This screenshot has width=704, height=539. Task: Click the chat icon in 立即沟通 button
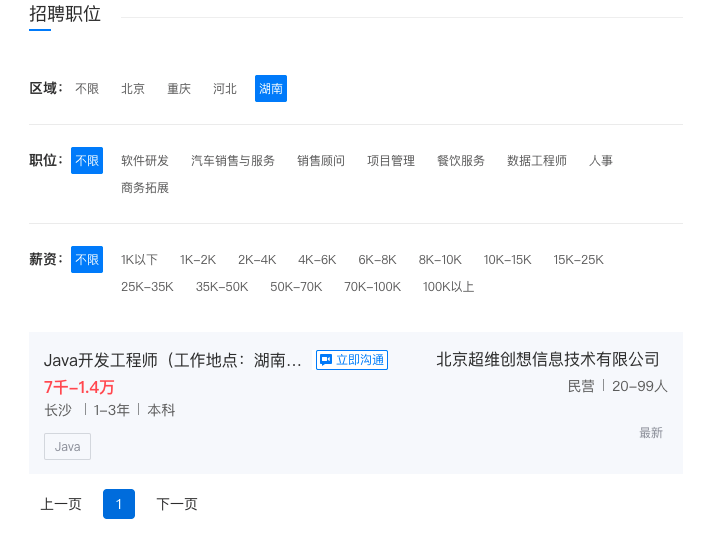pos(326,360)
